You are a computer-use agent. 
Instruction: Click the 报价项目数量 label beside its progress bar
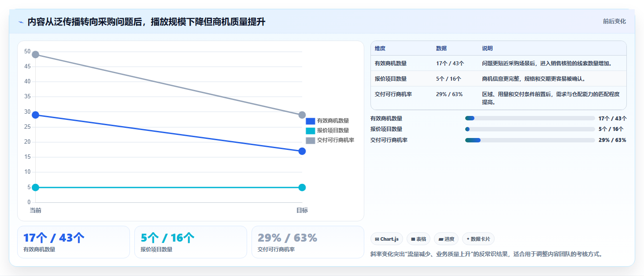click(x=386, y=129)
